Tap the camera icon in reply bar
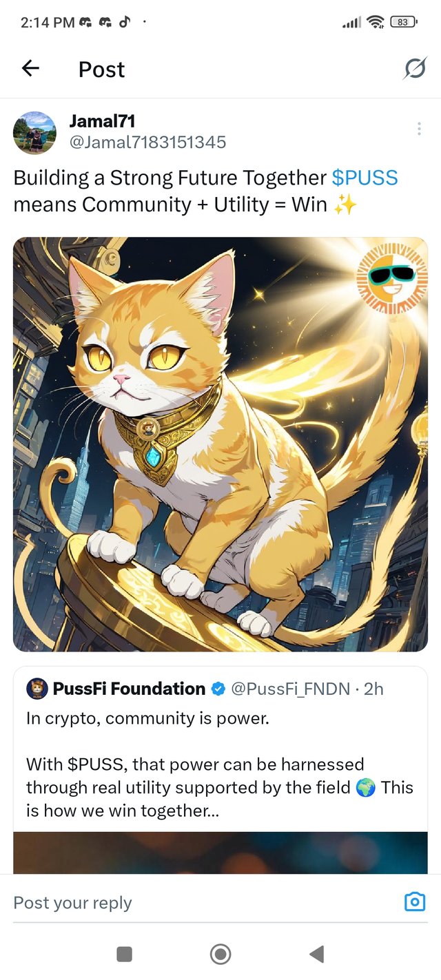Screen dimensions: 441x980 415,901
